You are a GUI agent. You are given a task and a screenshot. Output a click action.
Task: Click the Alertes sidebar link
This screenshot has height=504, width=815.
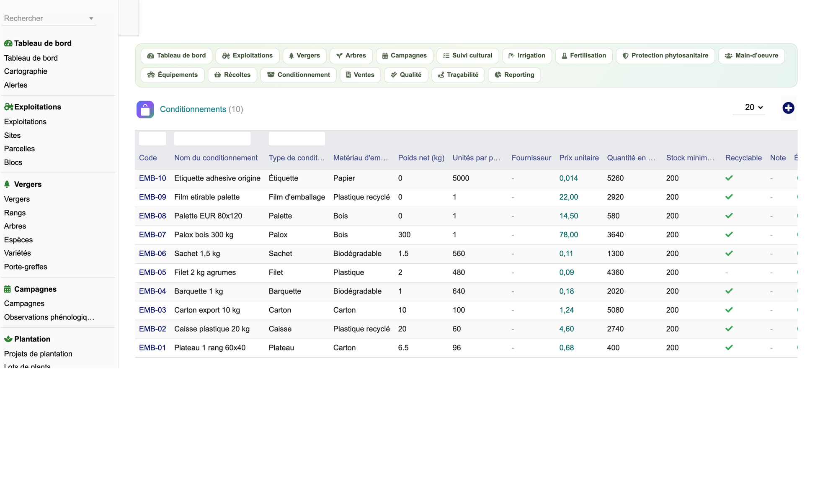pyautogui.click(x=15, y=85)
